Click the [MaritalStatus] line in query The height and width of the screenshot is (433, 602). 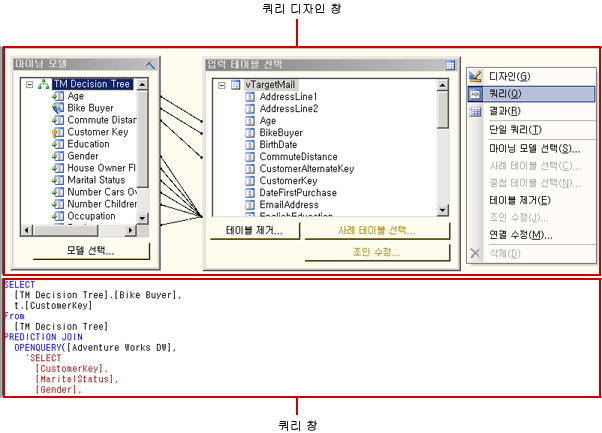76,379
